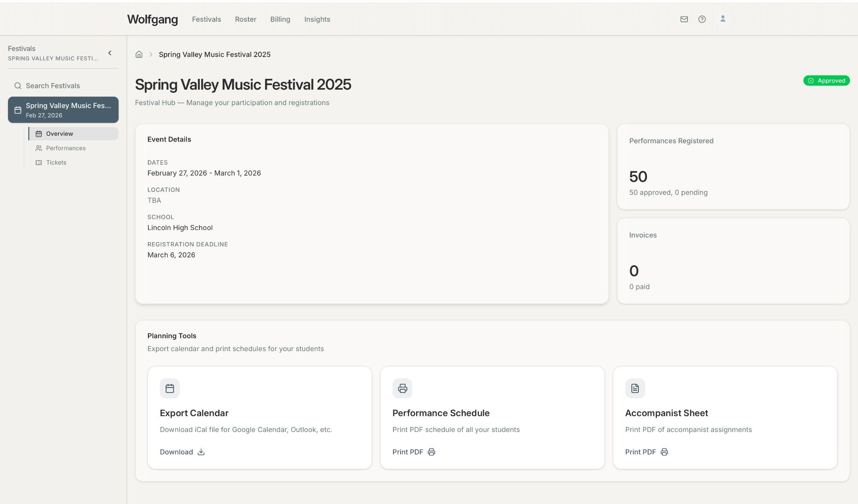Switch to the Billing tab
This screenshot has width=858, height=504.
click(x=280, y=19)
